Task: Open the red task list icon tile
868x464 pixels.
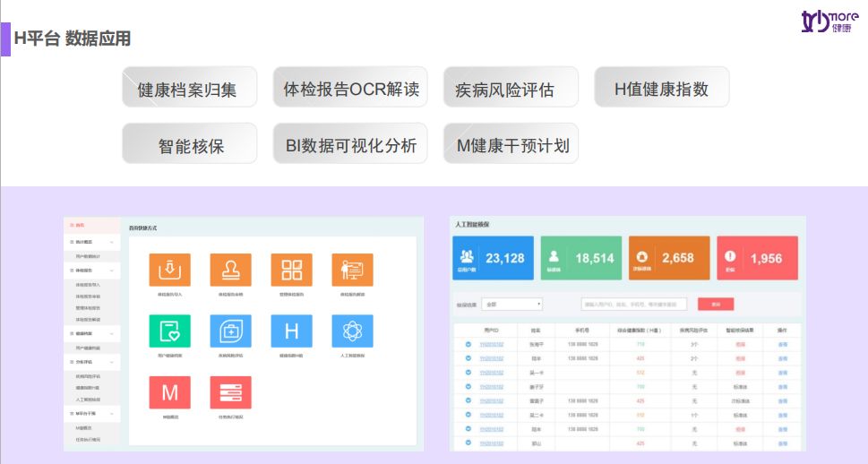Action: click(x=230, y=392)
